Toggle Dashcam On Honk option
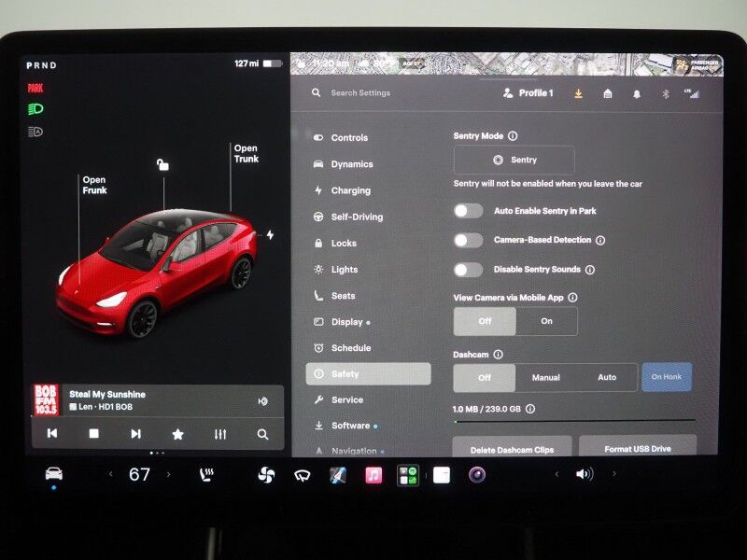Image resolution: width=747 pixels, height=560 pixels. point(667,377)
